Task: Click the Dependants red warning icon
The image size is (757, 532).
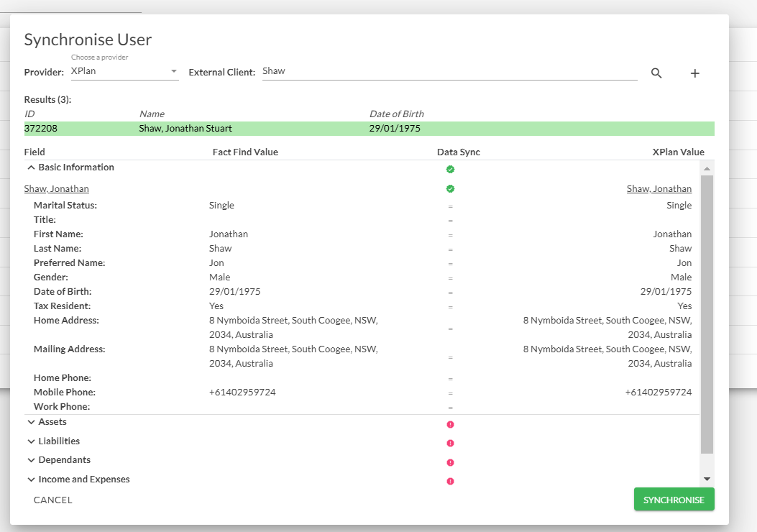Action: point(450,462)
